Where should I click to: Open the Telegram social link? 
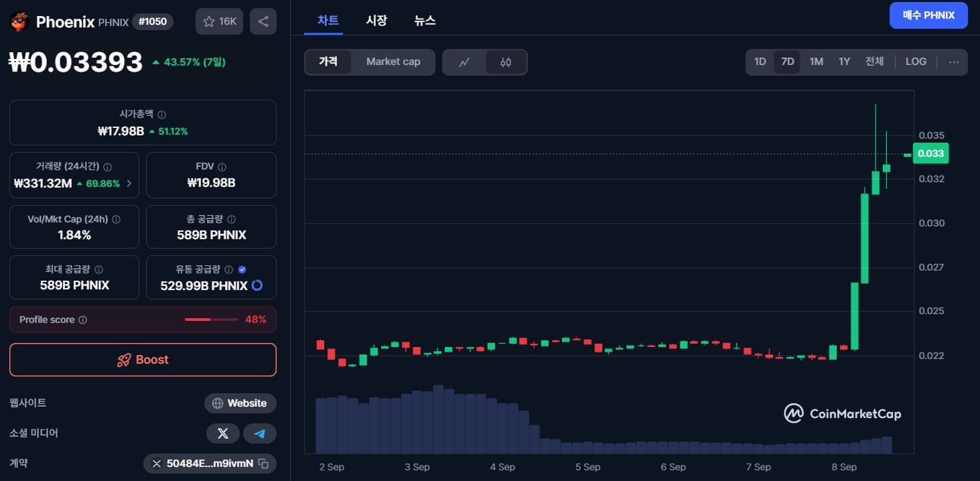pyautogui.click(x=260, y=433)
